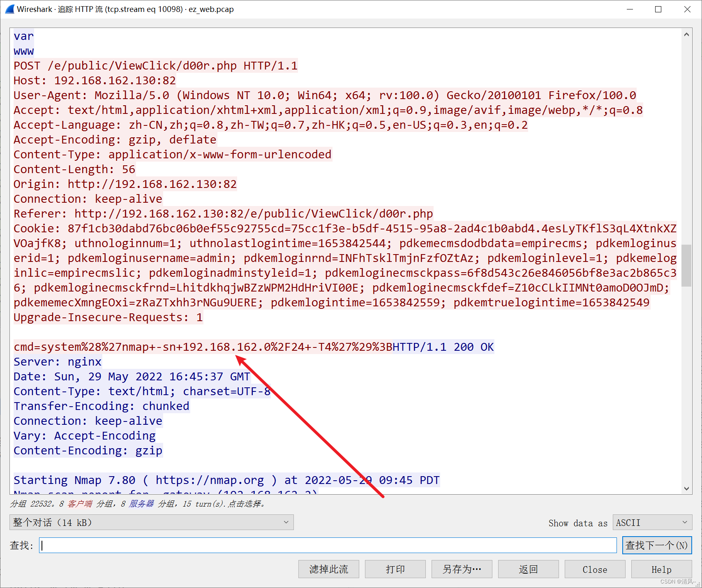Click the Cookie: 87f1cb30dabd76bc06b0ef55c92755cd line
Viewport: 702px width, 588px height.
pyautogui.click(x=345, y=229)
